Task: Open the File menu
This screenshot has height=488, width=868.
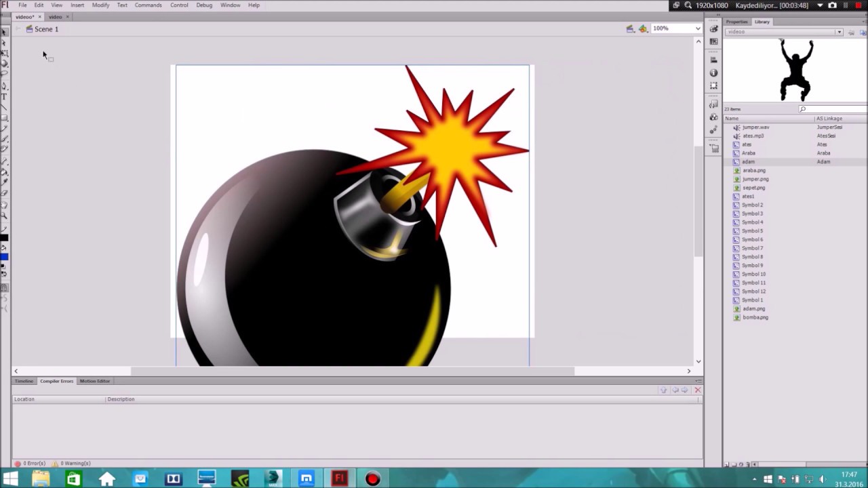Action: (22, 5)
